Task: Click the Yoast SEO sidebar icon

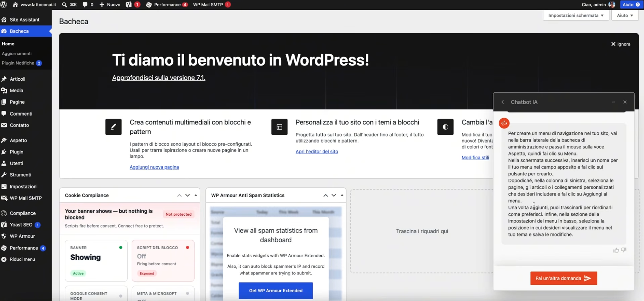Action: tap(4, 225)
